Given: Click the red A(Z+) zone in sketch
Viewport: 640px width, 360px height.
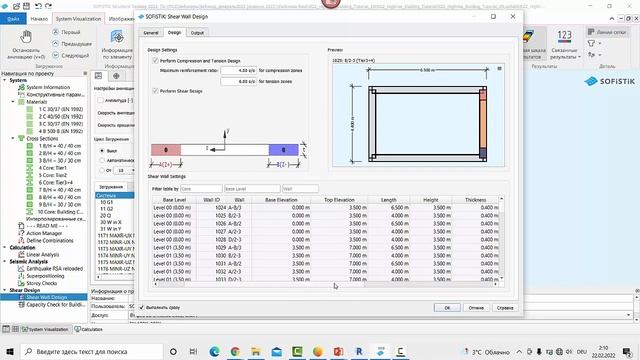Looking at the screenshot, I should tap(166, 150).
